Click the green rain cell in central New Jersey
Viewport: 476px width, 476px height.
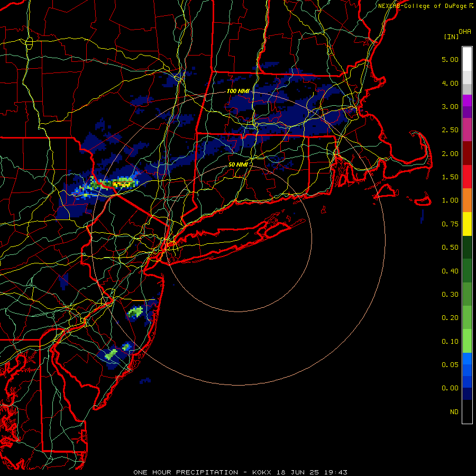tap(135, 312)
